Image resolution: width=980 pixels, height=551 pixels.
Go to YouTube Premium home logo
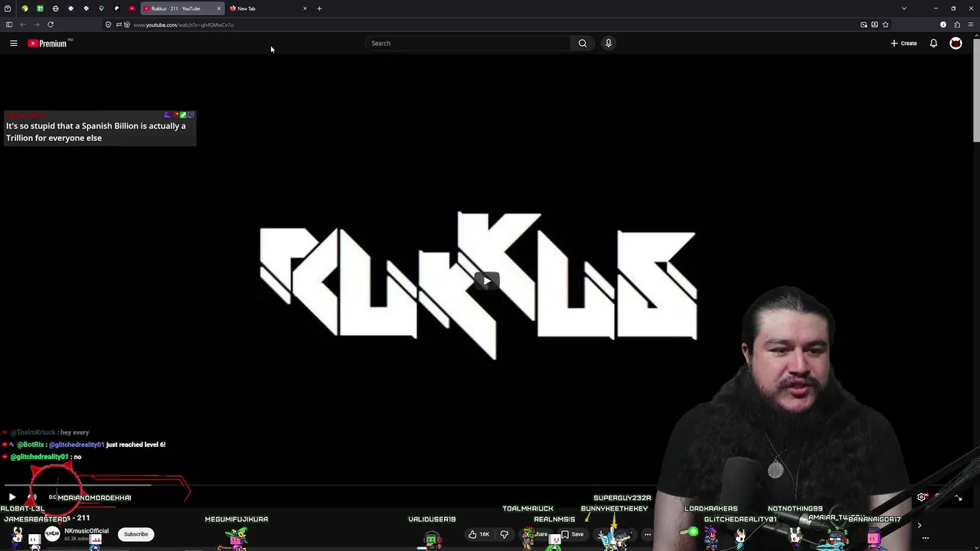pos(47,44)
